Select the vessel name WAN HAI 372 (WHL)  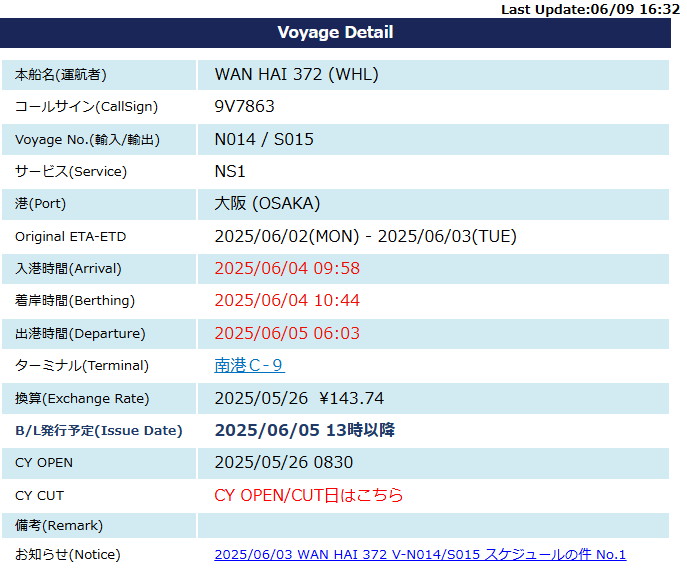click(x=296, y=74)
